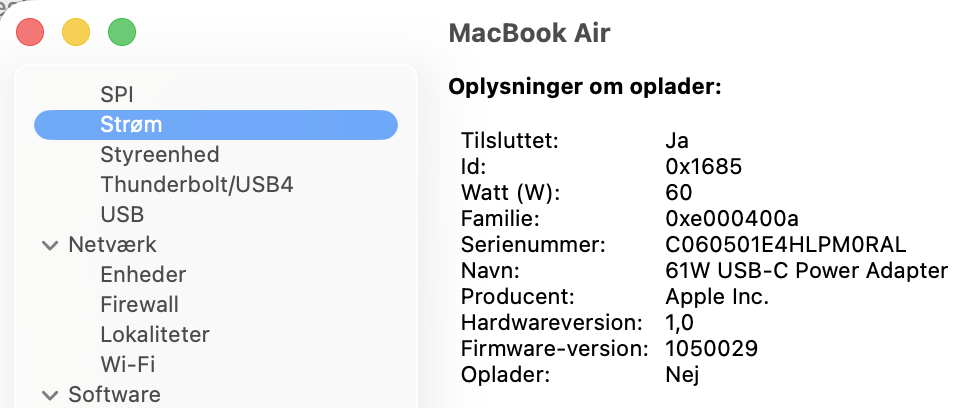Open Styreenhed in the sidebar
The height and width of the screenshot is (408, 968).
(x=159, y=155)
